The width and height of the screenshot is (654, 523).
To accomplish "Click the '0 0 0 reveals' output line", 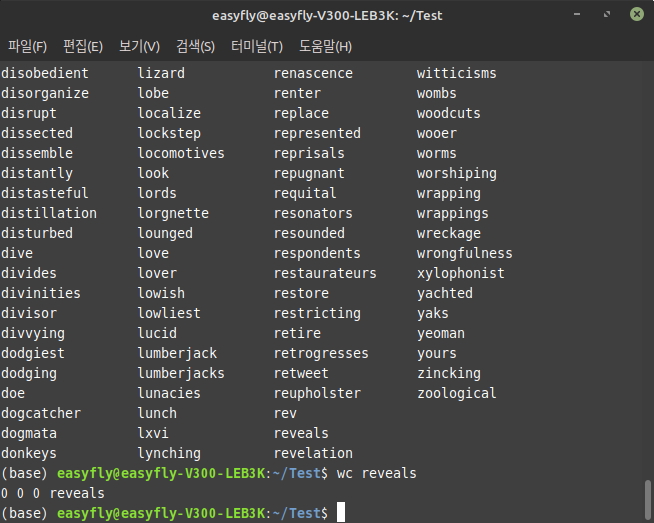I will 53,494.
